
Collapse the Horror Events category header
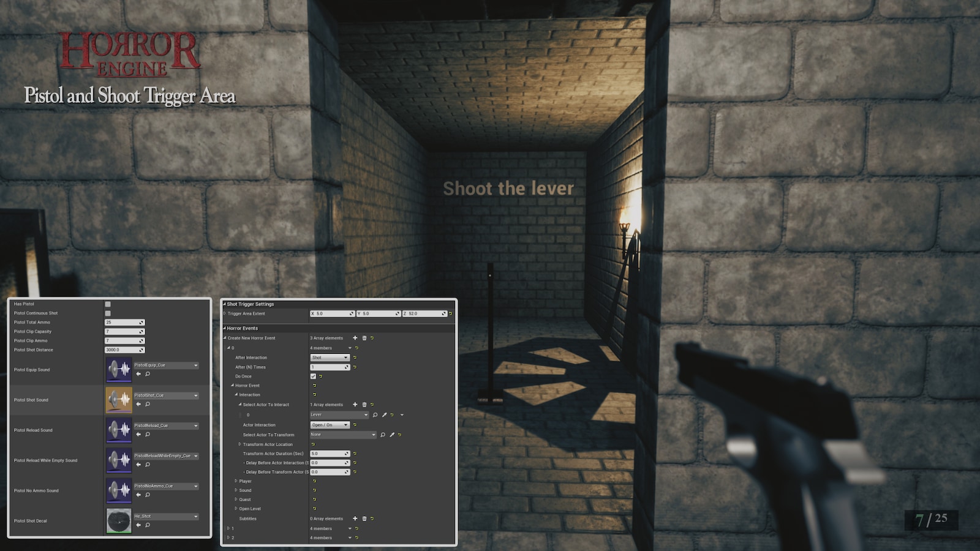pyautogui.click(x=224, y=328)
